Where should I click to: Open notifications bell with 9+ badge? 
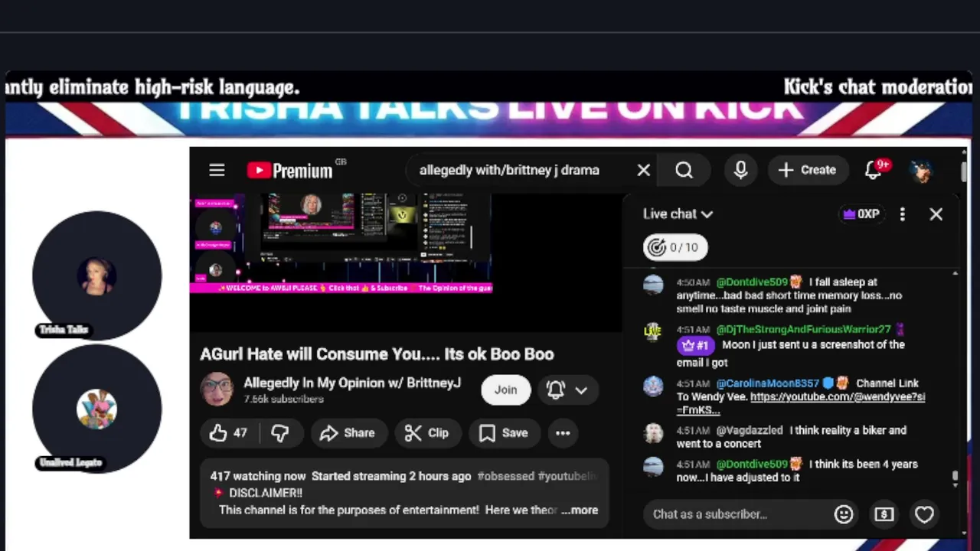pos(875,169)
